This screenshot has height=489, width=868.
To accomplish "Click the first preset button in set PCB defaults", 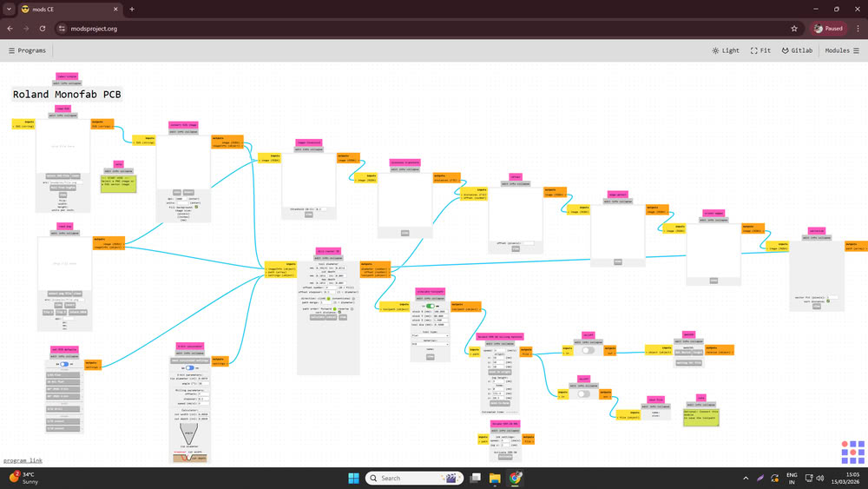I will 62,375.
